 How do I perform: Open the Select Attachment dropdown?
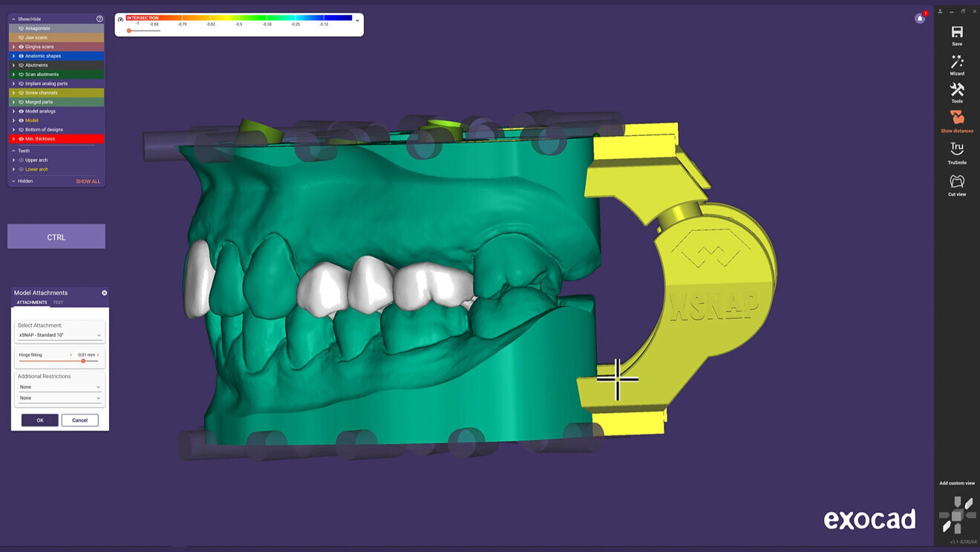(59, 335)
